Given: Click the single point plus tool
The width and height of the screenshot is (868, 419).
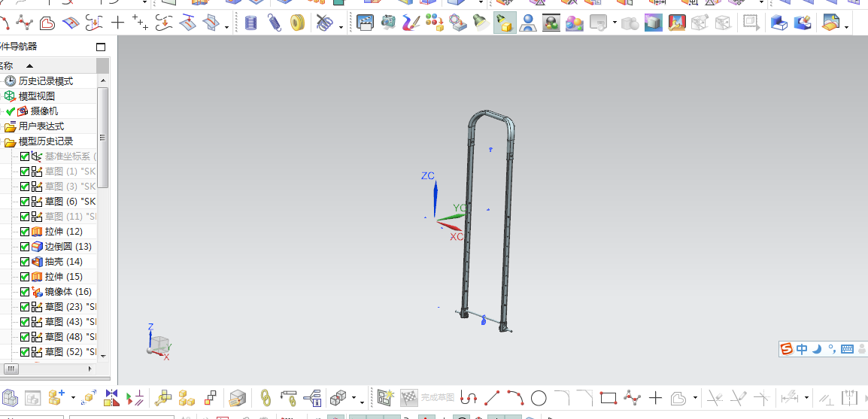Looking at the screenshot, I should coord(117,23).
